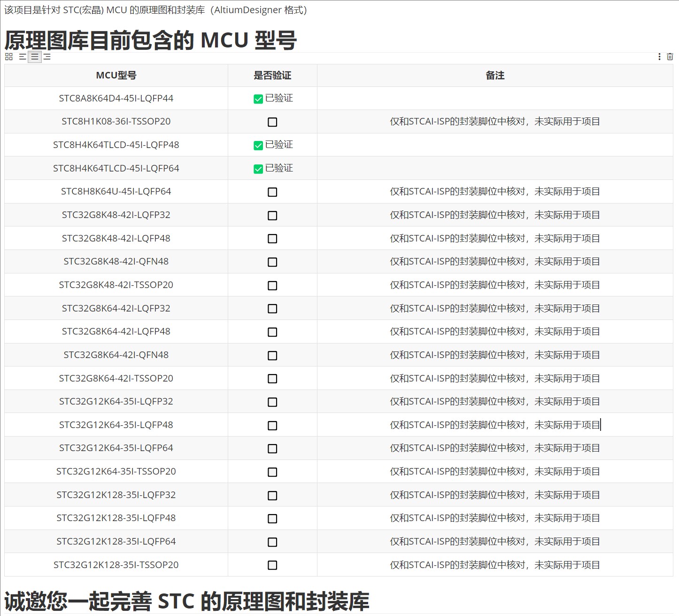Image resolution: width=679 pixels, height=616 pixels.
Task: Select cell STC32G8K48-42I-TSSOP20
Action: (x=116, y=285)
